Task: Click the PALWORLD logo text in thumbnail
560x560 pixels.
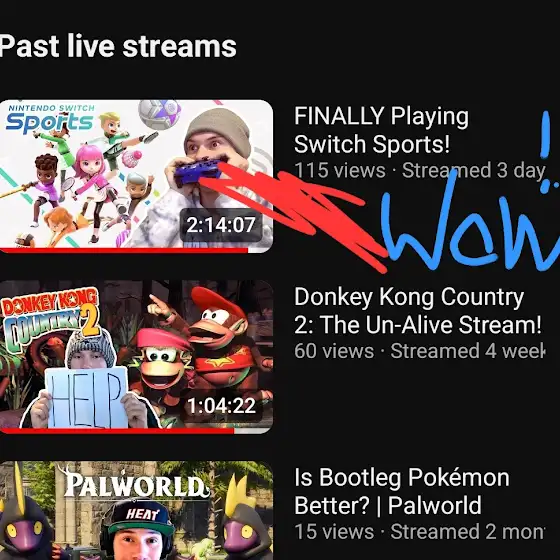Action: pyautogui.click(x=136, y=483)
